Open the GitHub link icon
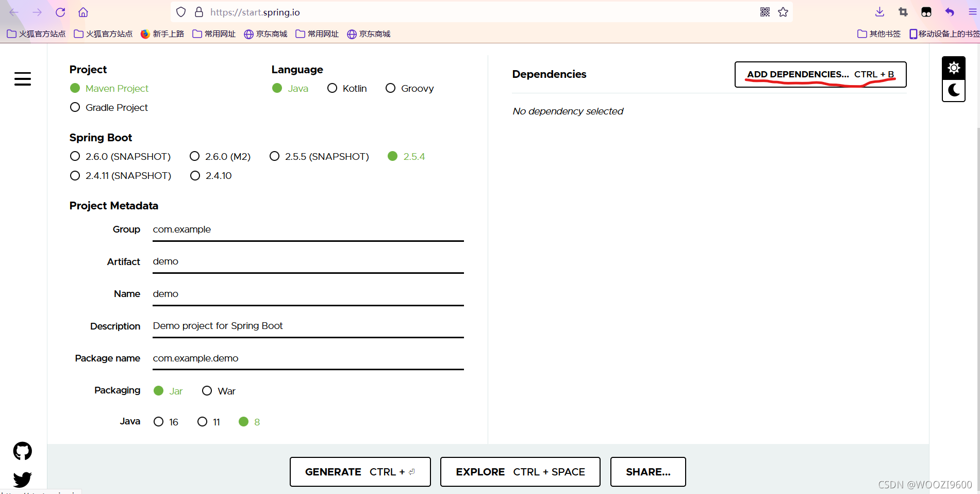980x494 pixels. [x=23, y=451]
